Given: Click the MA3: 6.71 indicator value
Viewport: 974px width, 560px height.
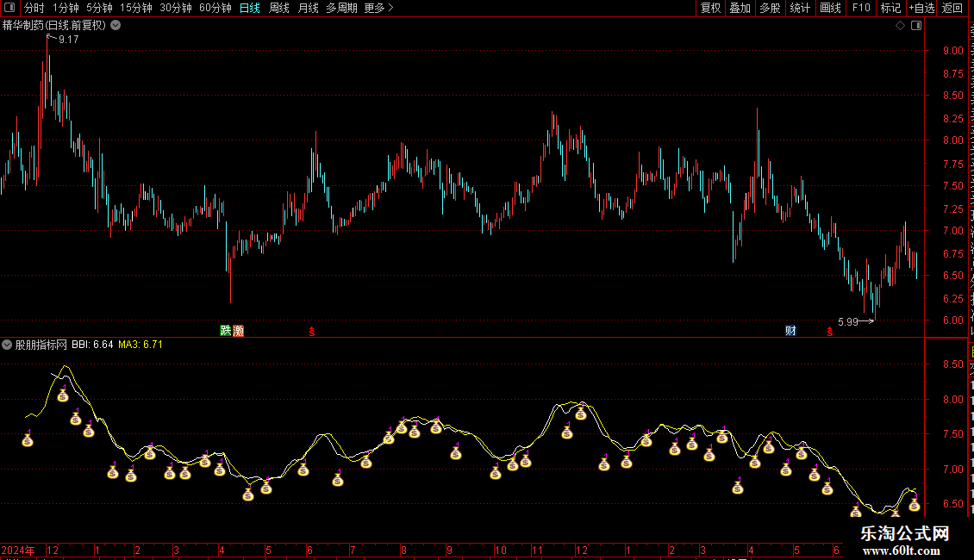Looking at the screenshot, I should [140, 345].
